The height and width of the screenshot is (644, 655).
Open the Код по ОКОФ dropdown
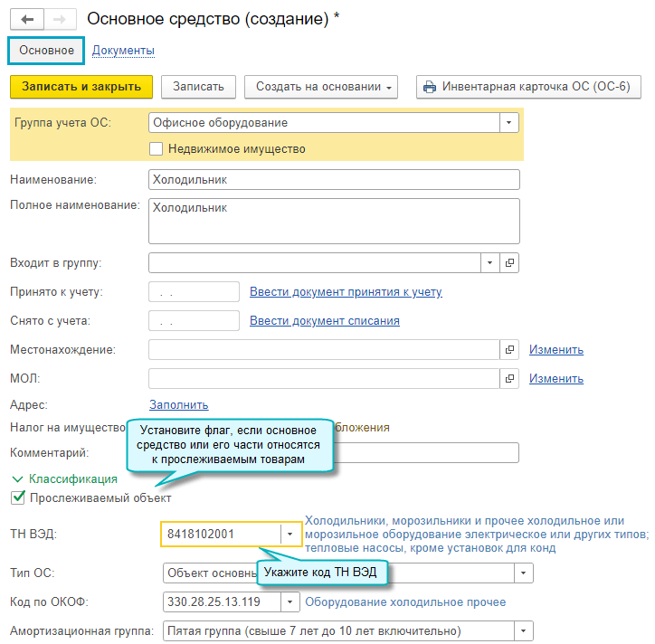click(x=290, y=601)
